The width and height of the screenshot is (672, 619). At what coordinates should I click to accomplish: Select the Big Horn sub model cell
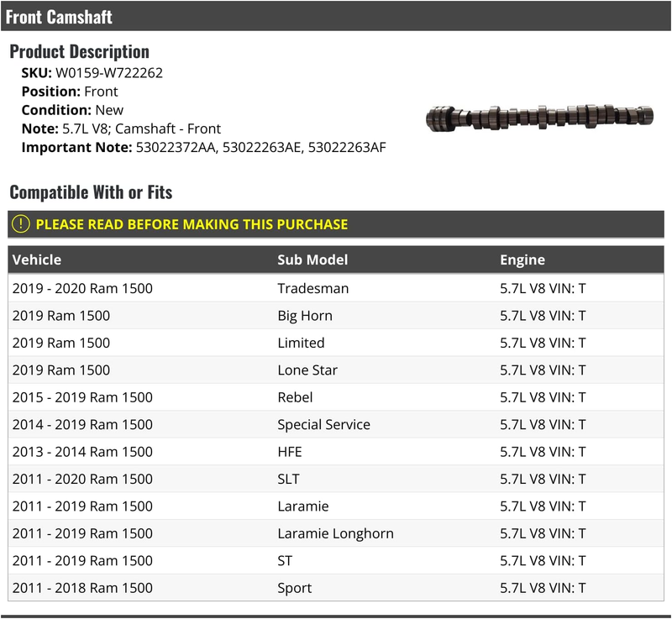tap(305, 316)
